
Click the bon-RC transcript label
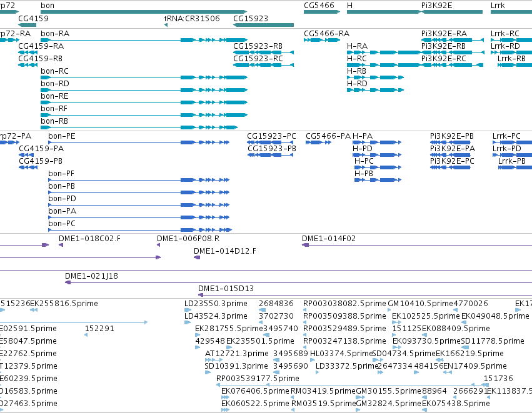tap(54, 71)
